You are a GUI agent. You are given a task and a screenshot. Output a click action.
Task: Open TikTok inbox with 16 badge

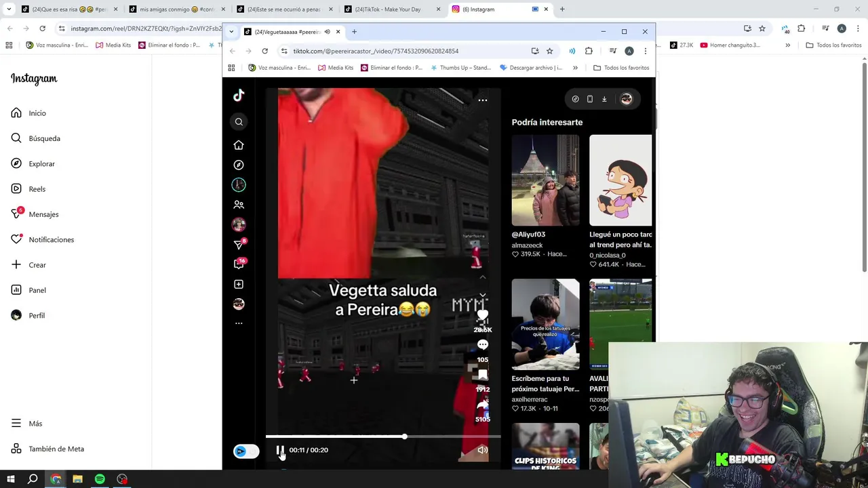point(239,264)
